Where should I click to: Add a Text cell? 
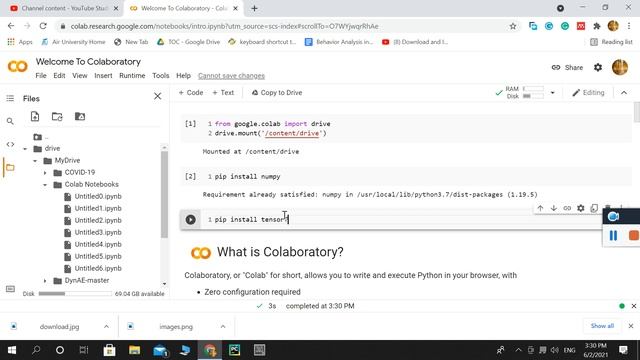point(223,93)
